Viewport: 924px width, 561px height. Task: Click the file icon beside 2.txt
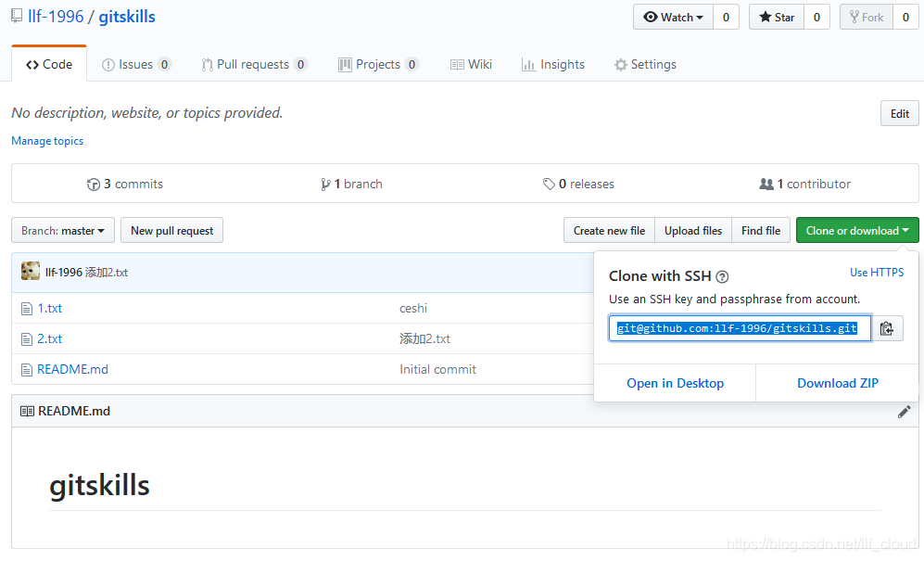point(27,339)
